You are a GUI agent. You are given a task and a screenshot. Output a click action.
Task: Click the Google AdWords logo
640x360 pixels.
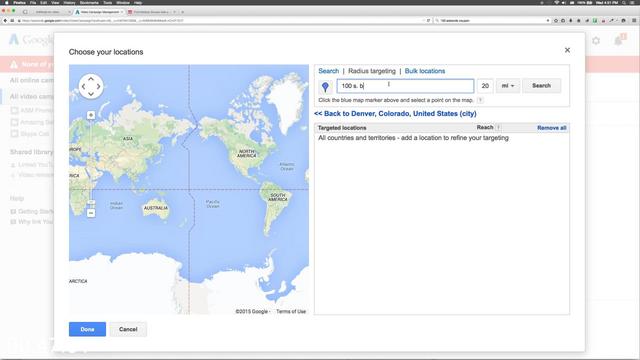click(x=31, y=40)
